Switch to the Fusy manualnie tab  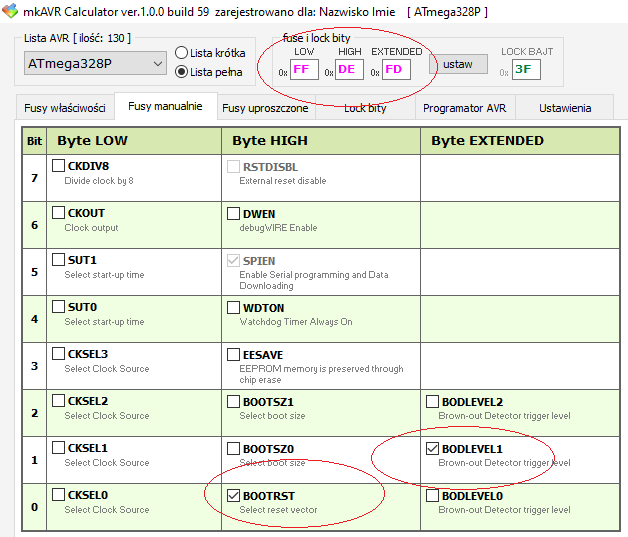[x=165, y=106]
